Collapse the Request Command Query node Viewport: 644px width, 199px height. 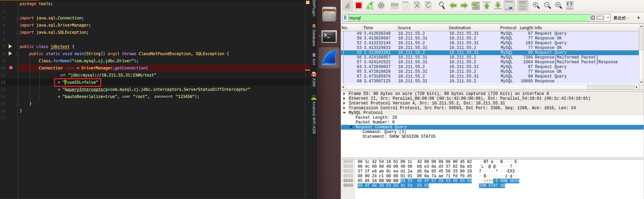coord(351,127)
